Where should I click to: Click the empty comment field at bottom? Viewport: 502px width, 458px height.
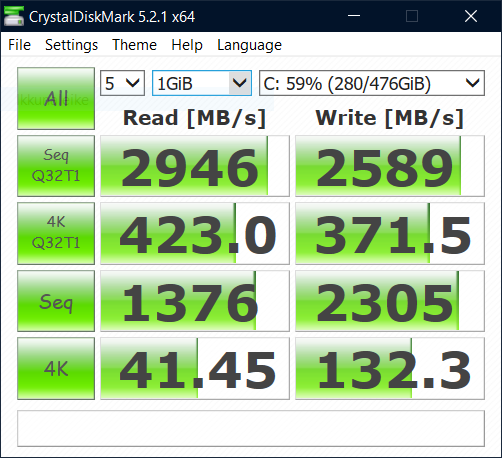251,428
